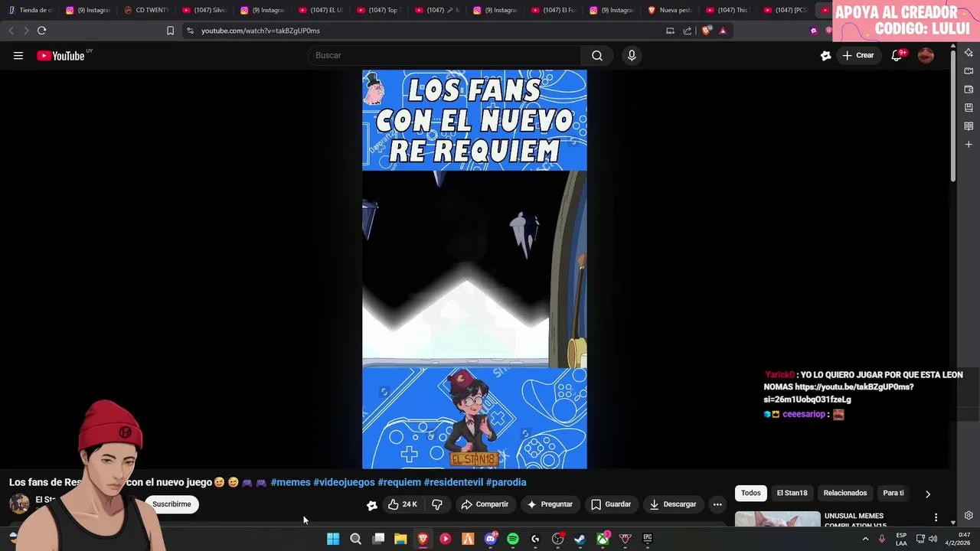This screenshot has width=980, height=551.
Task: Switch to the (1047) Silvio browser tab
Action: [204, 10]
